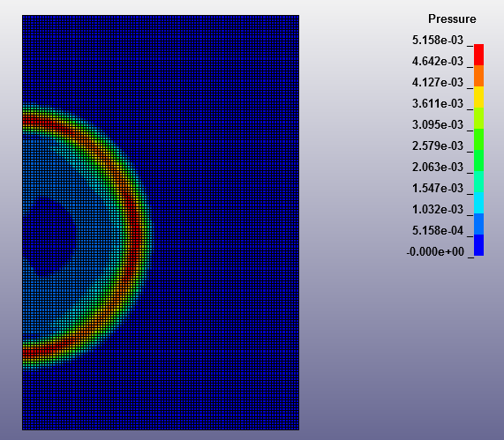
Task: Click the 4.642e-03 legend value
Action: pos(438,62)
